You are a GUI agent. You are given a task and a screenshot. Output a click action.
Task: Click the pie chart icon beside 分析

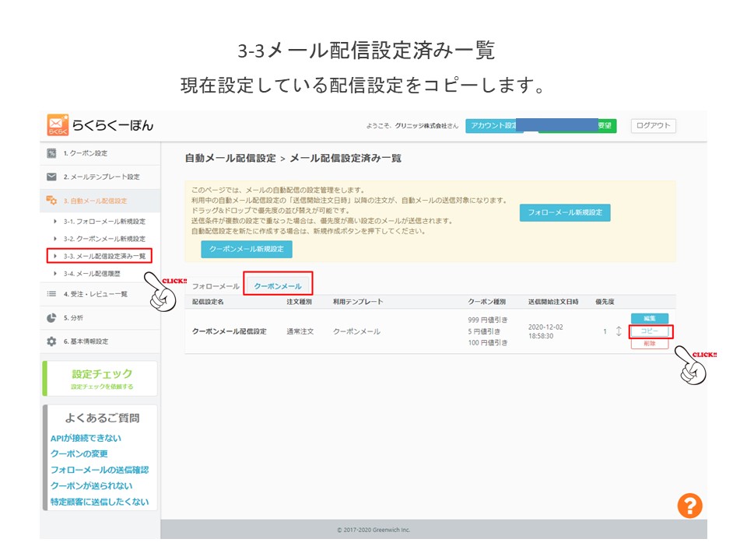click(51, 317)
